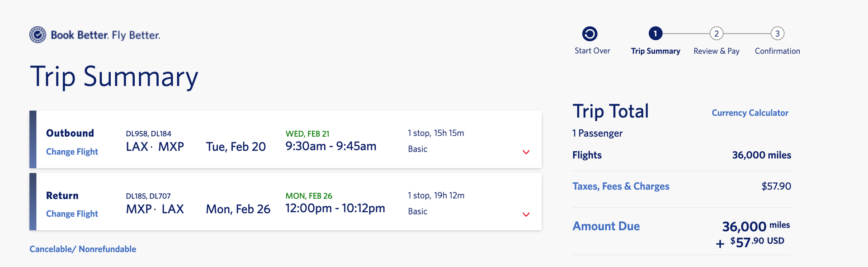Image resolution: width=868 pixels, height=267 pixels.
Task: Click the Confirmation progress marker
Action: (777, 33)
